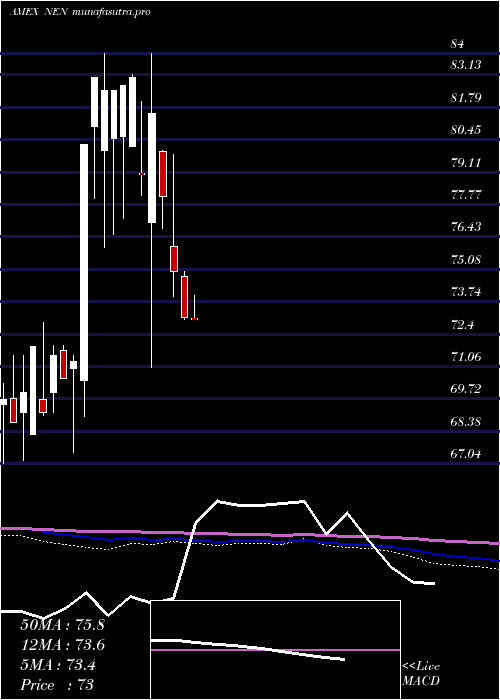Viewport: 500px width, 700px height.
Task: Click the 69.72 price axis label
Action: [x=466, y=389]
